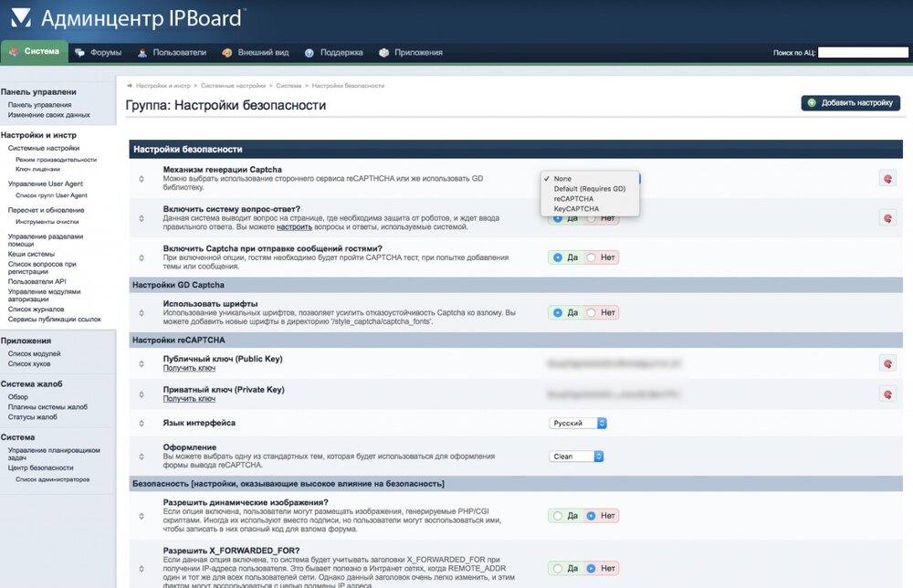
Task: Click revert icon beside the Public Key field
Action: point(887,363)
